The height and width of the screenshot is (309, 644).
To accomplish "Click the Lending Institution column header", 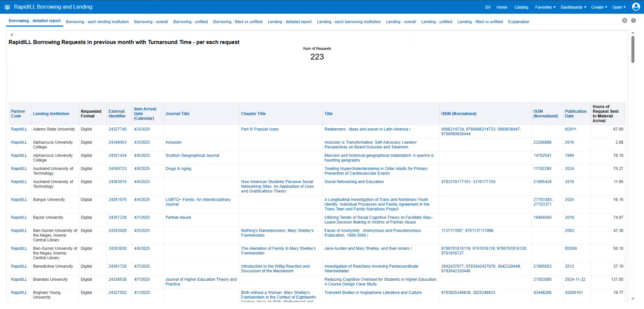I will point(51,114).
